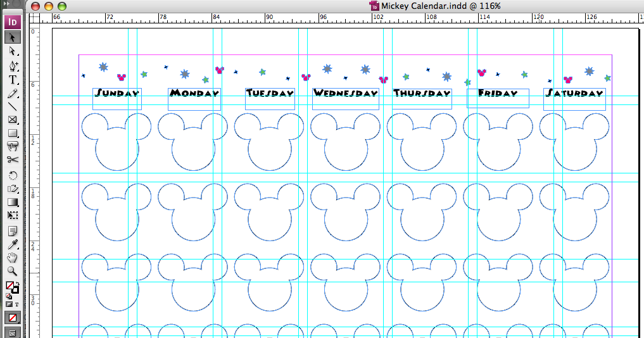Activate the Free Transform tool

(12, 215)
